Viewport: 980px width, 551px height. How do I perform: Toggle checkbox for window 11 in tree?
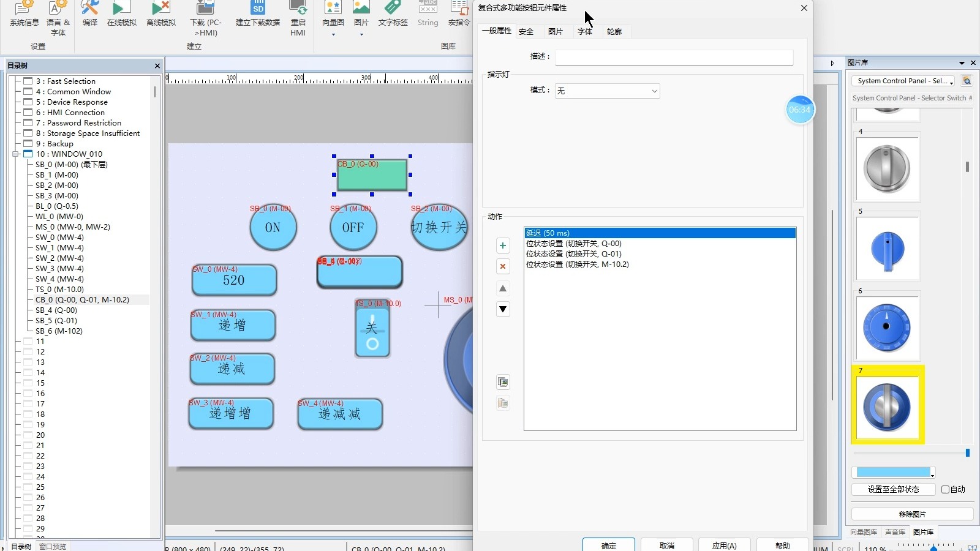tap(28, 342)
